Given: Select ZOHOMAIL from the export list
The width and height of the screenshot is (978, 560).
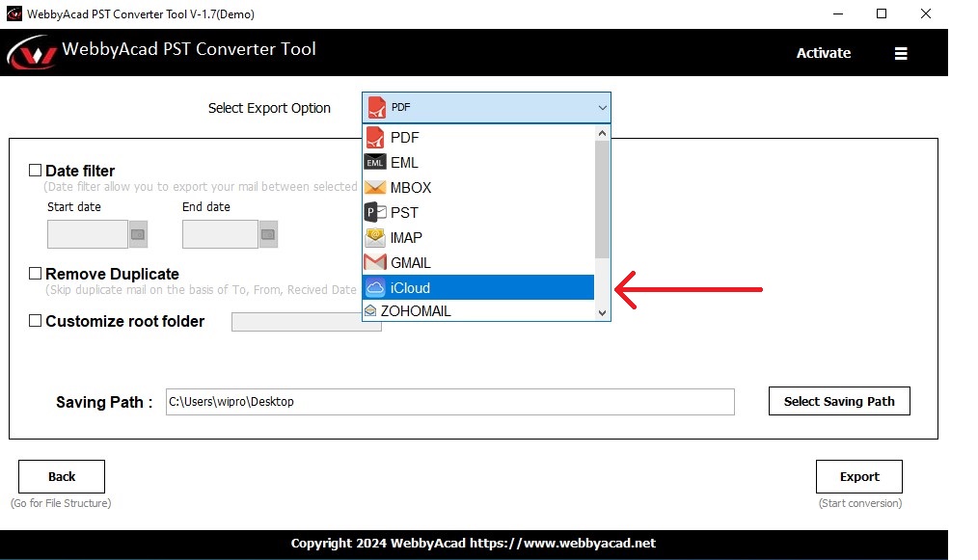Looking at the screenshot, I should click(478, 310).
